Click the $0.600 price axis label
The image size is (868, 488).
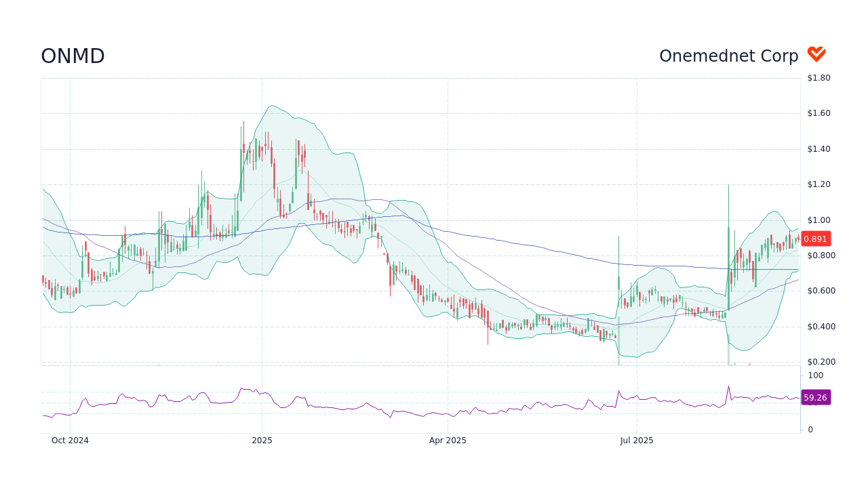(x=821, y=291)
